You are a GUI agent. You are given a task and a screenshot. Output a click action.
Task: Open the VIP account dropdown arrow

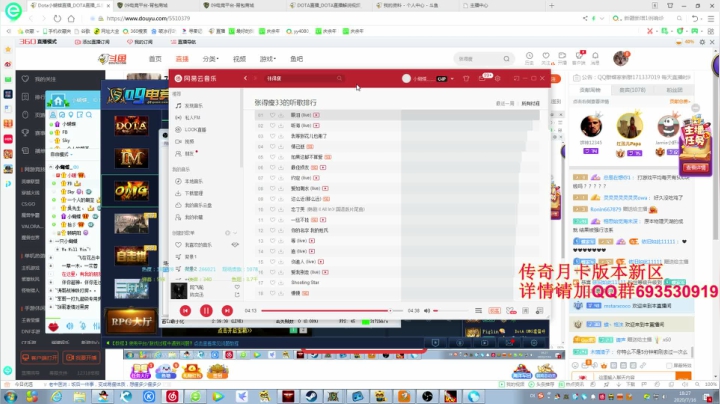coord(452,79)
